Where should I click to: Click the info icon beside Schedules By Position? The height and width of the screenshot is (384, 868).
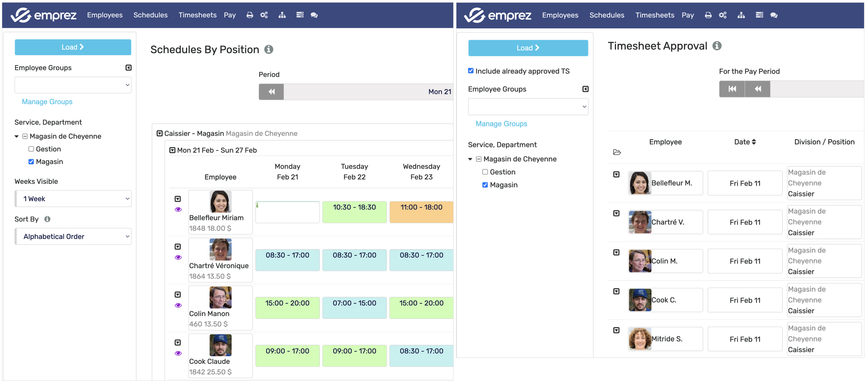269,49
